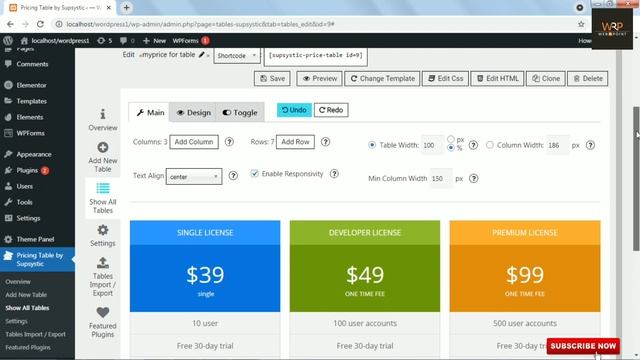640x360 pixels.
Task: Open Comments in the WordPress menu
Action: 32,64
